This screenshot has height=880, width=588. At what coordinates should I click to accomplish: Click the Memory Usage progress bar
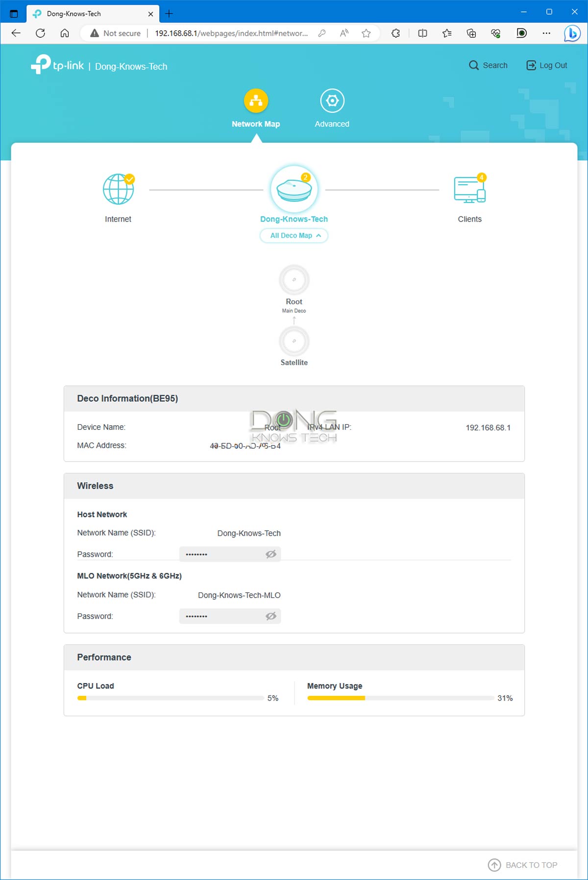pos(401,698)
